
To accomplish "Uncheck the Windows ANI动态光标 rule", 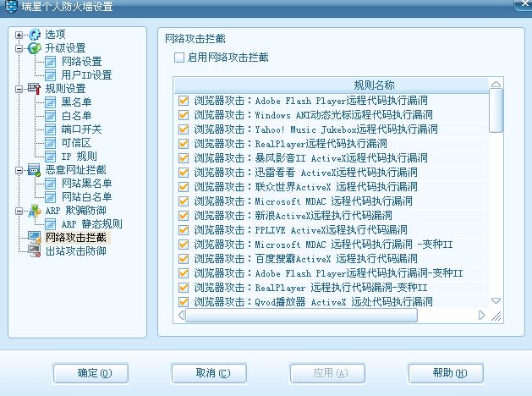I will pyautogui.click(x=184, y=115).
